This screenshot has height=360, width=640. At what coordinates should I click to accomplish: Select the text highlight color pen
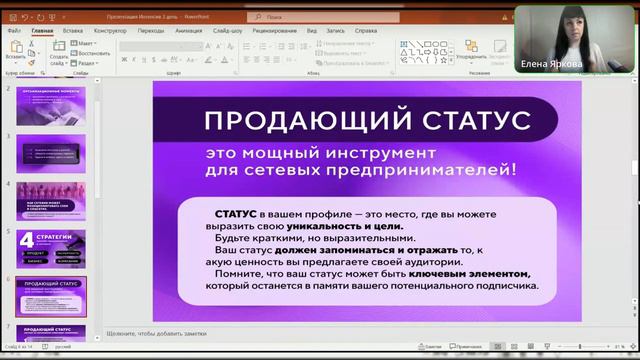[209, 60]
